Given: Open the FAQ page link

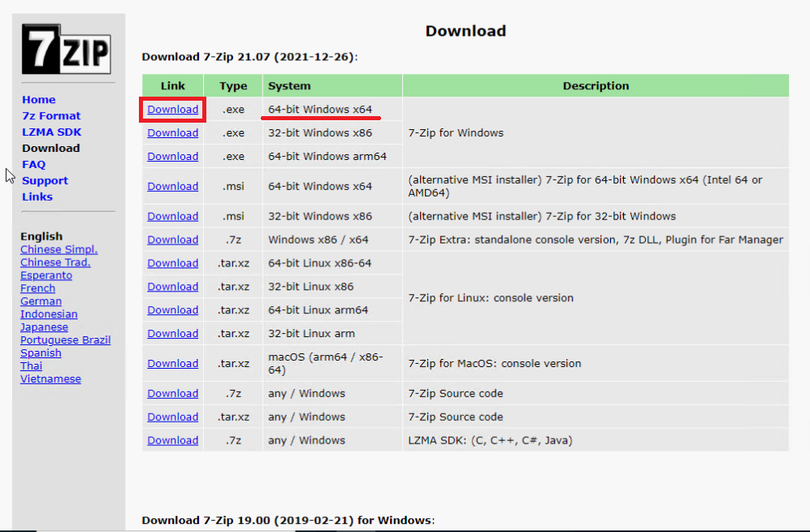Looking at the screenshot, I should pyautogui.click(x=33, y=164).
